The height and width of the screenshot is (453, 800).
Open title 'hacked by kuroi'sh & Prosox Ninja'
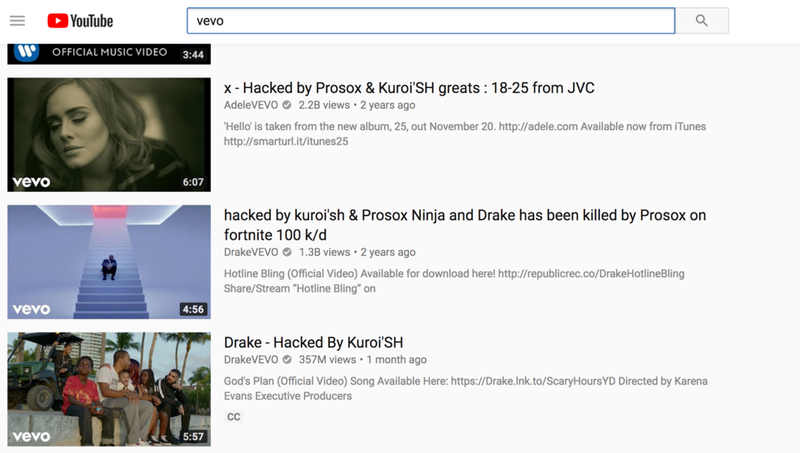(465, 225)
